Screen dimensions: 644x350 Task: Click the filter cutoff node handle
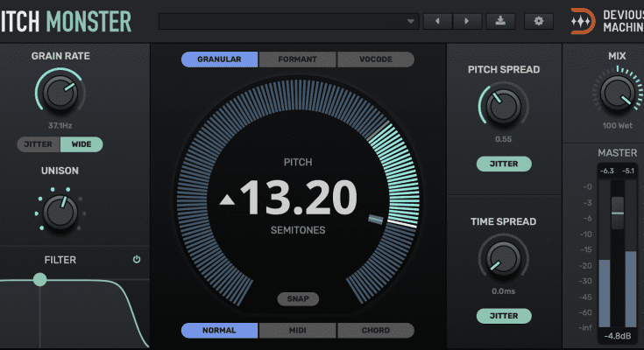coord(40,280)
